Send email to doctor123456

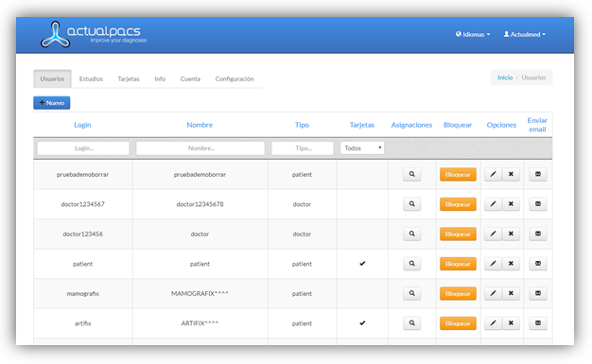pyautogui.click(x=538, y=234)
